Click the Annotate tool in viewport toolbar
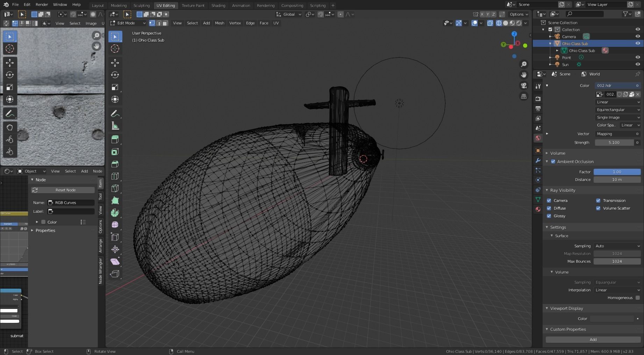The width and height of the screenshot is (644, 355). pos(115,114)
